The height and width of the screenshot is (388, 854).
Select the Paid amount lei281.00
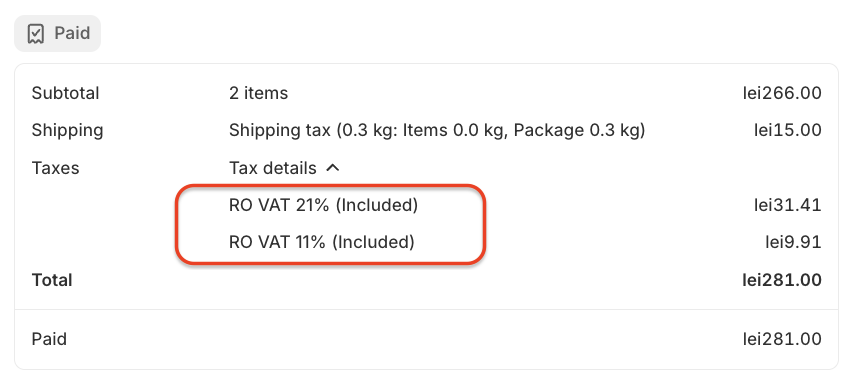coord(782,339)
